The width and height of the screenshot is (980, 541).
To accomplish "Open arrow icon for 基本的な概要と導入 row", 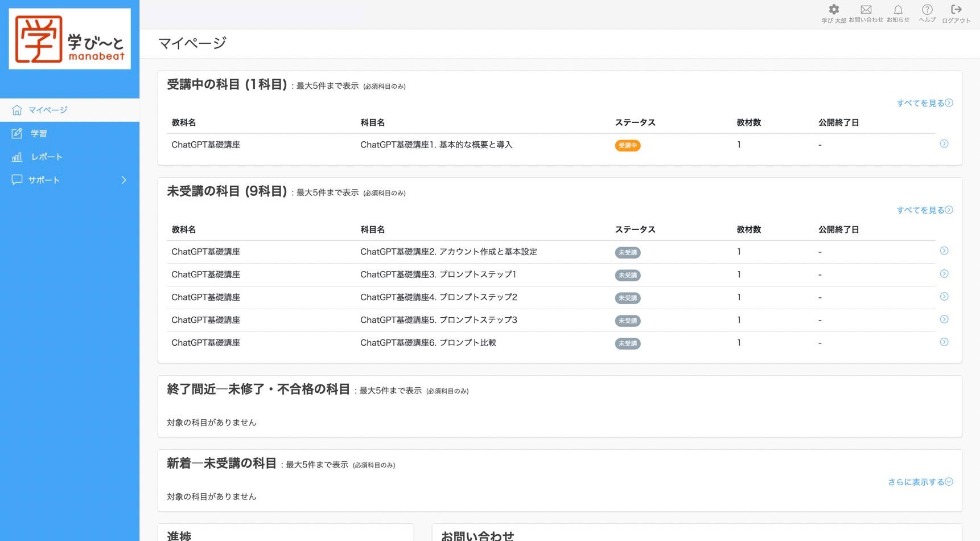I will click(x=944, y=144).
